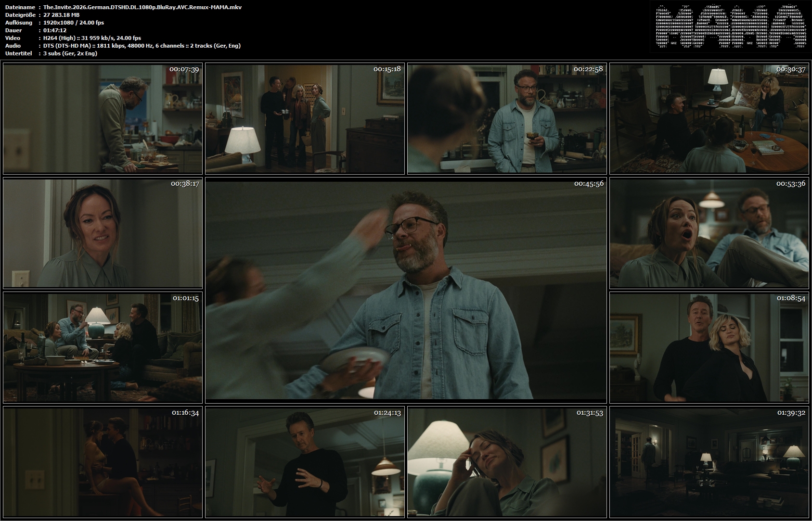Click the thumbnail timestamped 01:16:34

(103, 462)
